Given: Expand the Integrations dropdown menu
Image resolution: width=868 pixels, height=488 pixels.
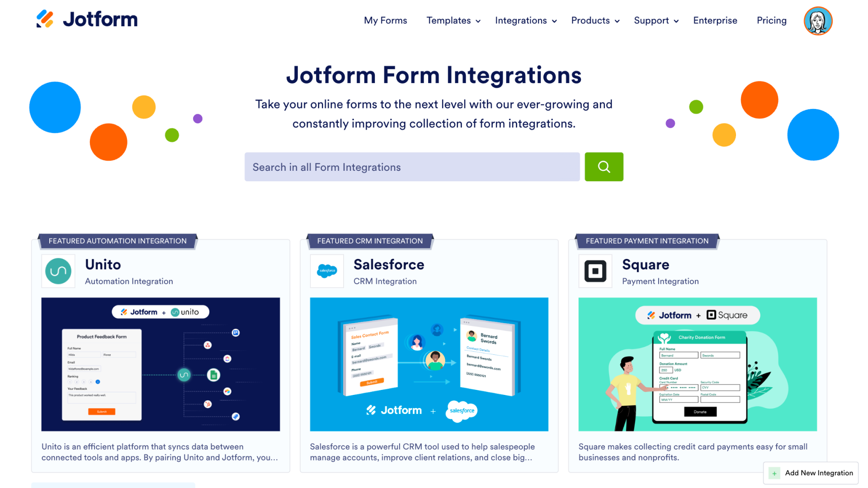Looking at the screenshot, I should click(524, 21).
